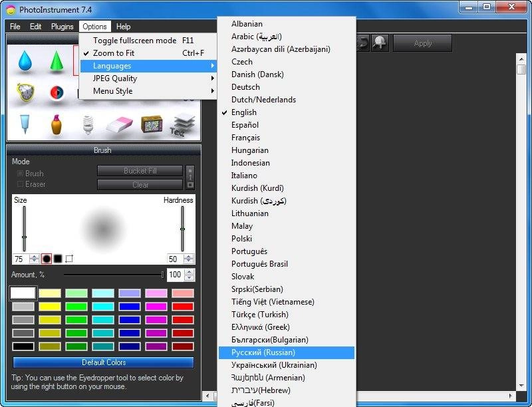Viewport: 532px width, 407px height.
Task: Click the Apply button
Action: 422,43
